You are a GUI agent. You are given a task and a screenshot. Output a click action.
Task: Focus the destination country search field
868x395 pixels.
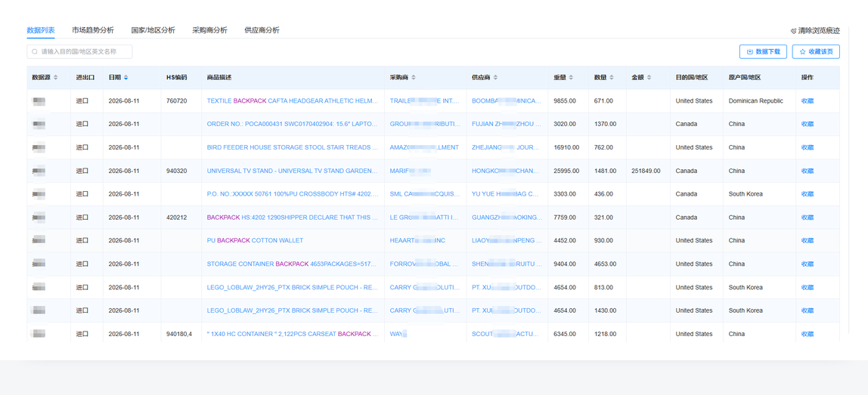79,51
